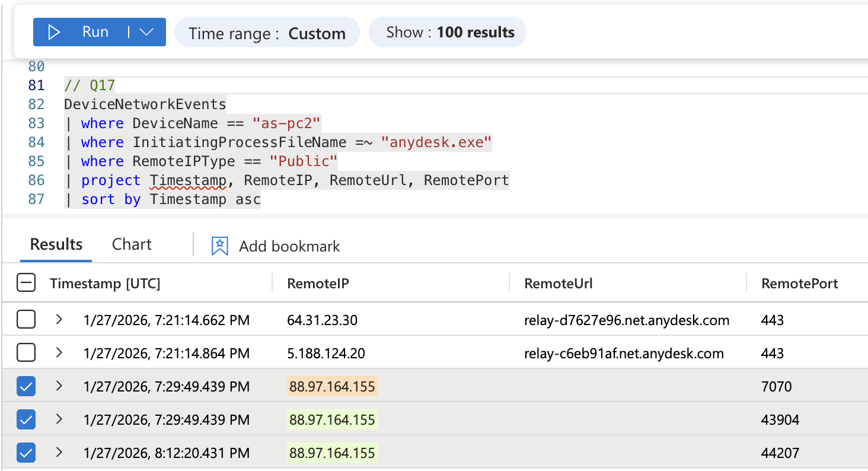Check the 64.31.23.30 row checkbox
Screen dimensions: 868x471
tap(27, 320)
